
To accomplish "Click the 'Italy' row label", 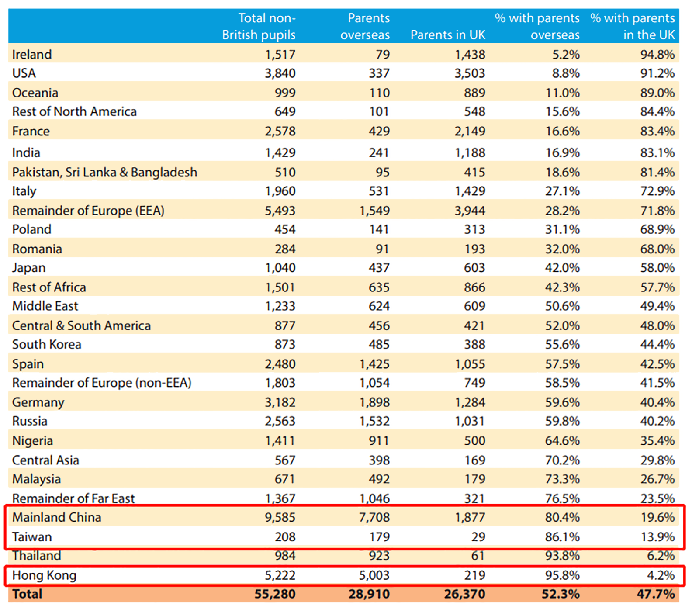I will (x=24, y=191).
